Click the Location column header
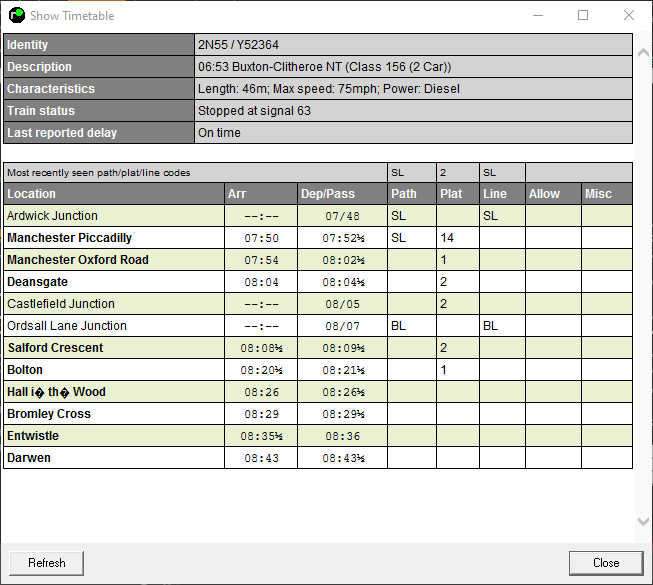The height and width of the screenshot is (585, 653). [114, 194]
